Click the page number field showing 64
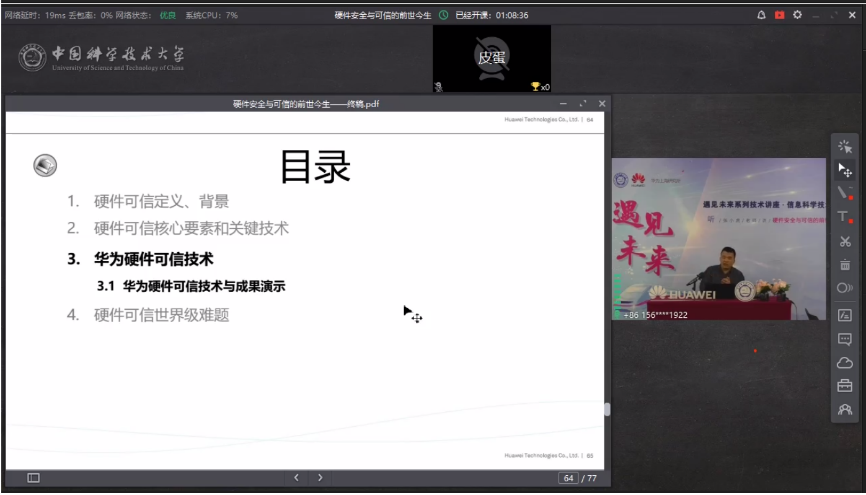 click(x=568, y=478)
